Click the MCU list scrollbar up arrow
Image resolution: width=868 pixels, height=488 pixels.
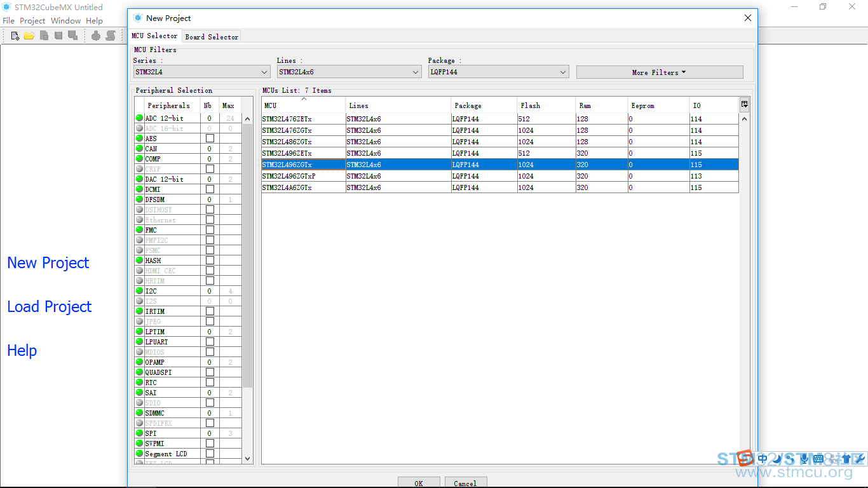[745, 119]
